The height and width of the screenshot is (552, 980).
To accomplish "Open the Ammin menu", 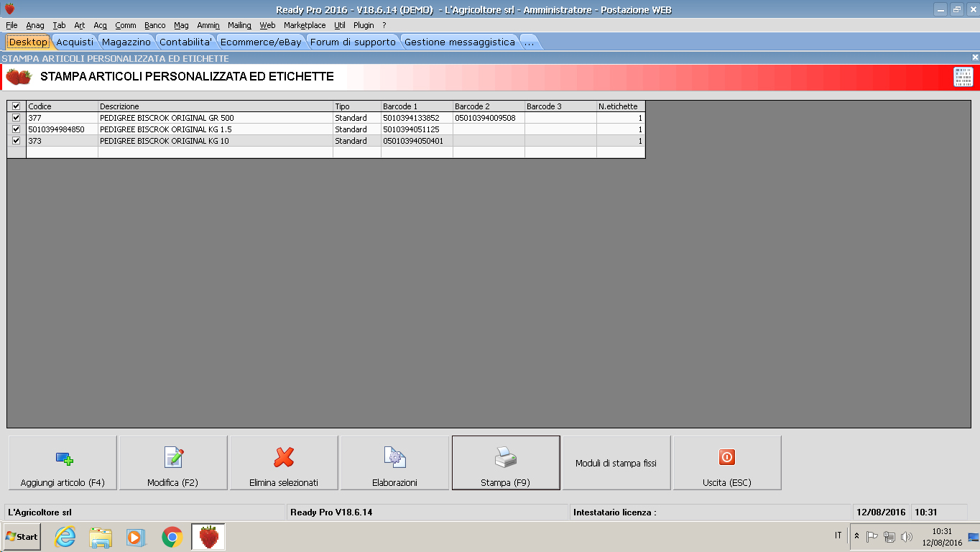I will point(208,25).
